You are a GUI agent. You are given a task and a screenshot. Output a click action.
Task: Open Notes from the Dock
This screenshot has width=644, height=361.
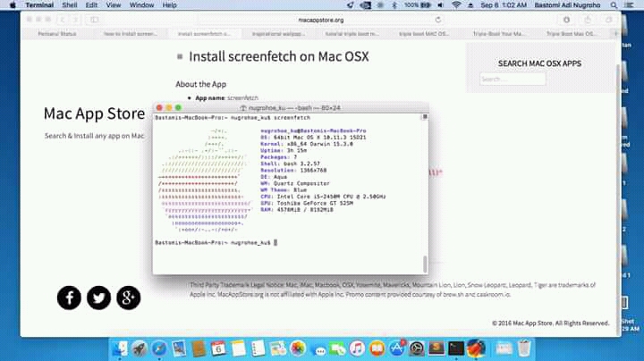pyautogui.click(x=238, y=348)
